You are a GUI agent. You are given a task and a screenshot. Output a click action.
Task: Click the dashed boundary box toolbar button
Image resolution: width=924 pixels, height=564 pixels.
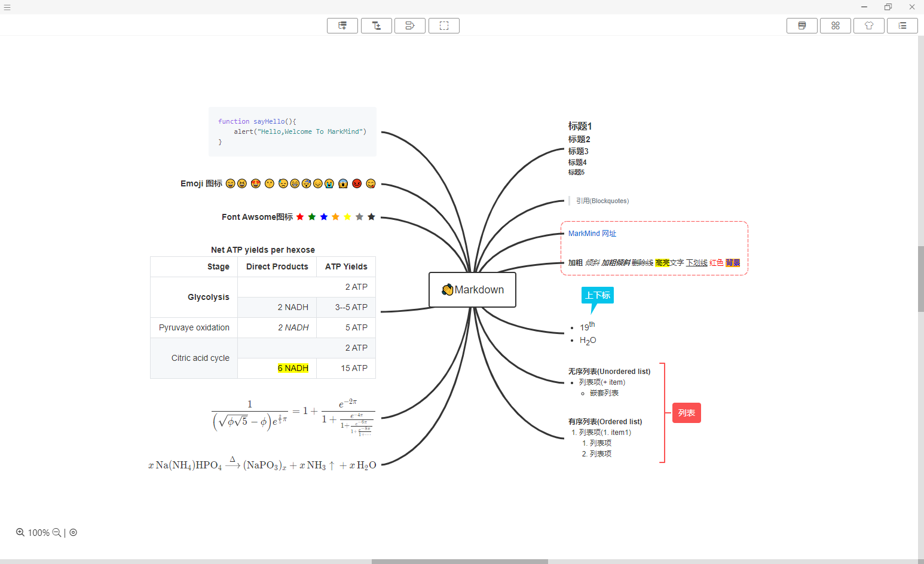[x=444, y=26]
